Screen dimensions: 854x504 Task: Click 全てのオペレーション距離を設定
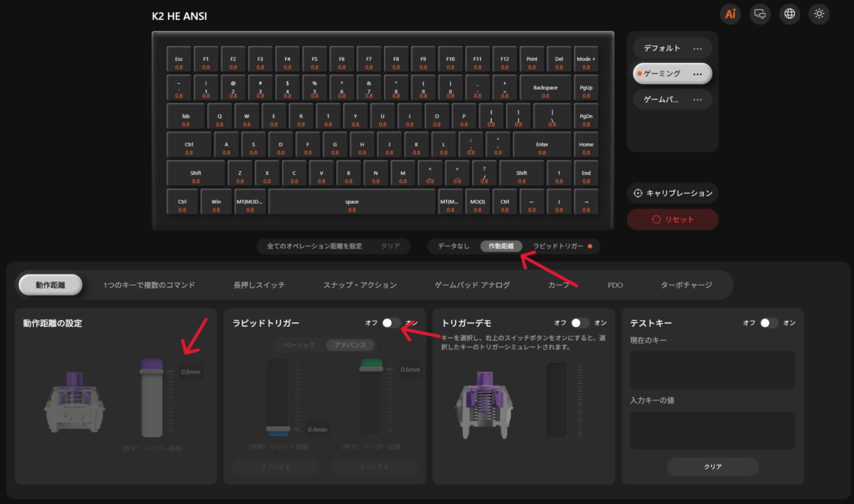click(315, 246)
